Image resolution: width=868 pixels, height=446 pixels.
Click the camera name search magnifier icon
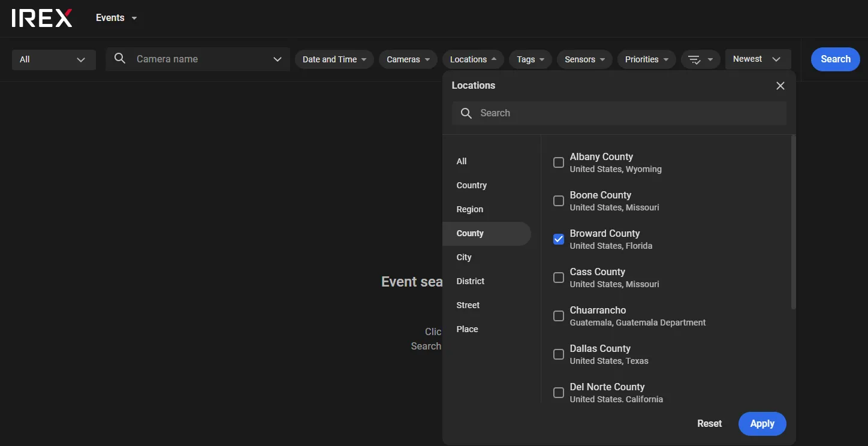point(120,59)
